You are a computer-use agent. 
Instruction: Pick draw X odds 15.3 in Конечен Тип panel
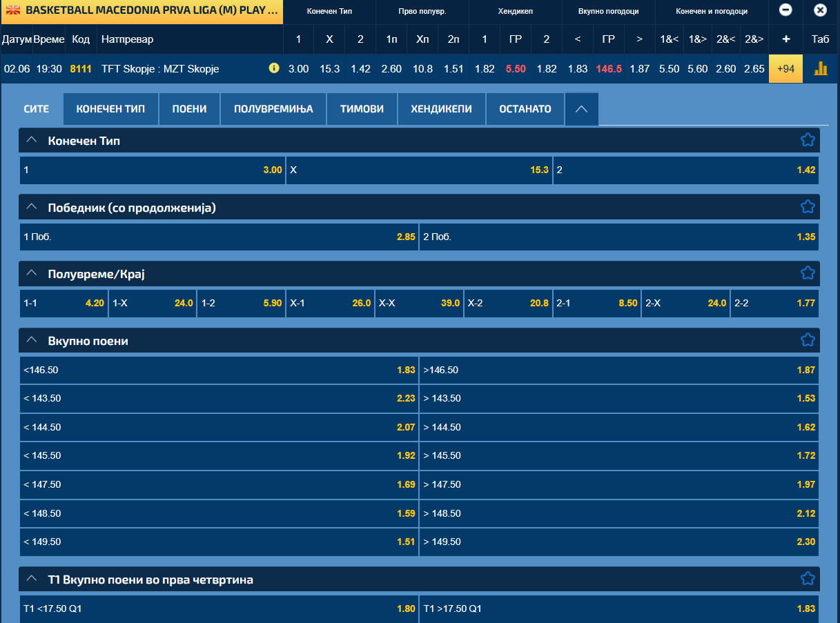tap(419, 170)
